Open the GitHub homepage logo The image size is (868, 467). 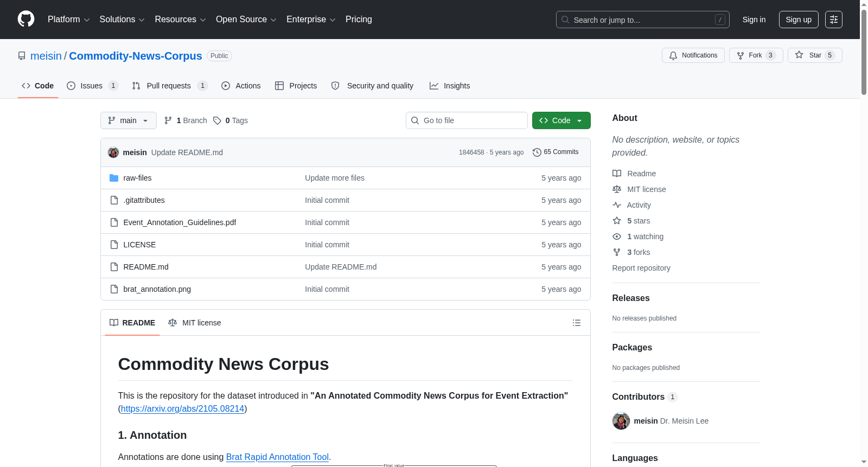pyautogui.click(x=26, y=20)
